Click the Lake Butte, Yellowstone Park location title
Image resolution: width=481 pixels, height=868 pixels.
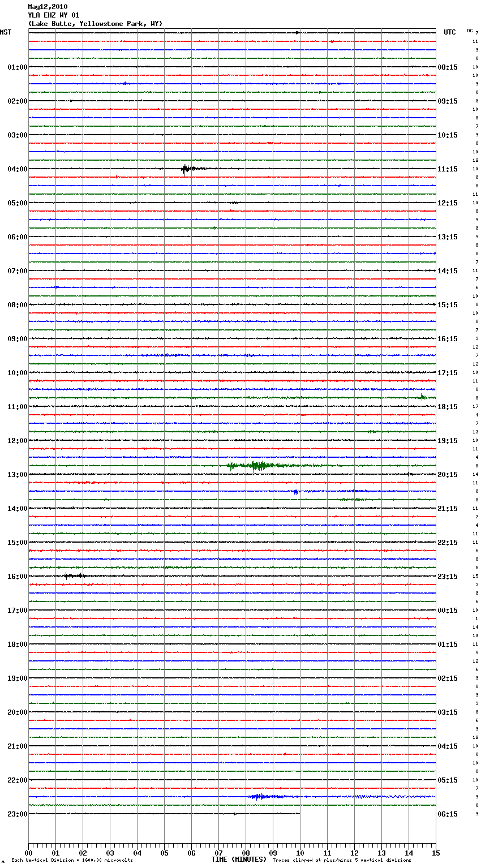[95, 24]
